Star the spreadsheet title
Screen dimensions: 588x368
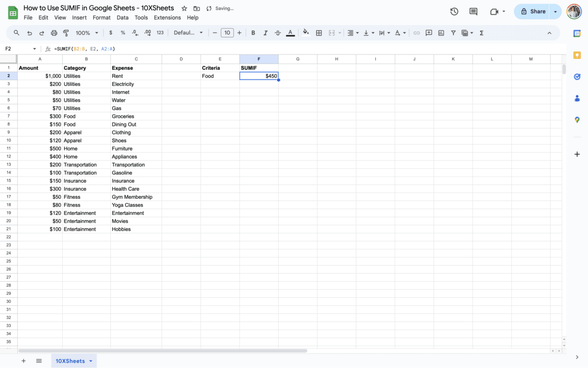pos(184,8)
